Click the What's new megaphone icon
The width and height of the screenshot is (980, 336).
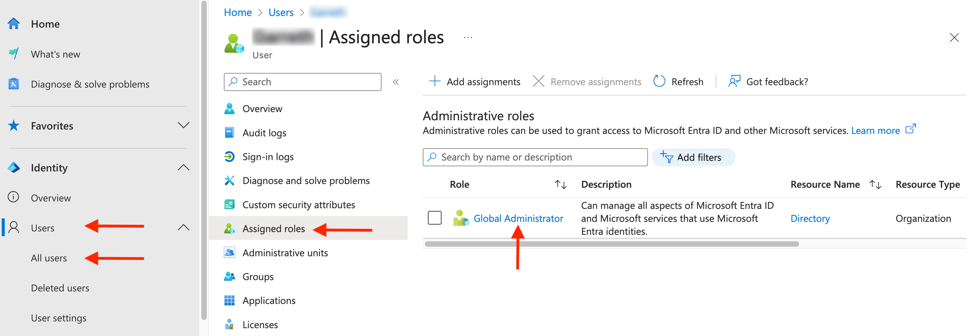[x=14, y=54]
